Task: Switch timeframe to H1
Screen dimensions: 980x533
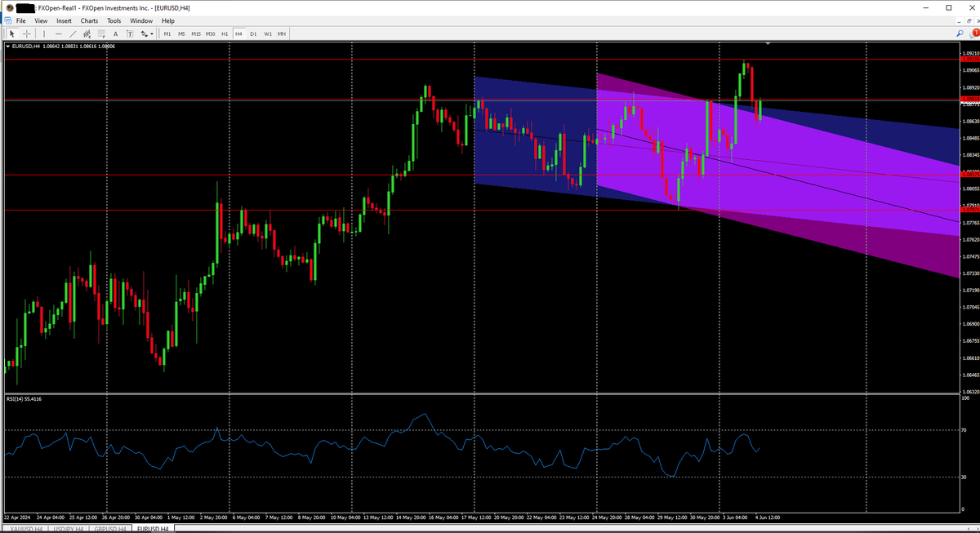Action: [x=225, y=33]
